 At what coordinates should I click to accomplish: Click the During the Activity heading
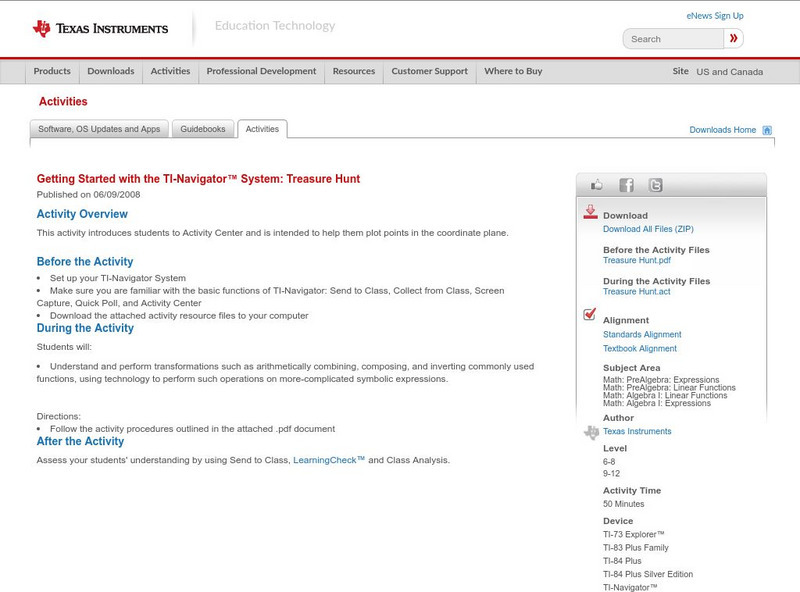(85, 328)
